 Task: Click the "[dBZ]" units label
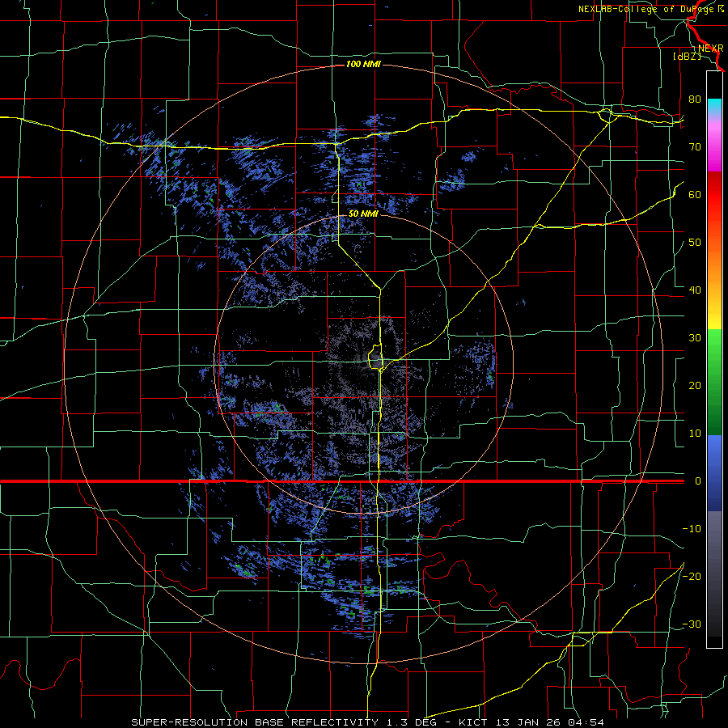tap(687, 57)
